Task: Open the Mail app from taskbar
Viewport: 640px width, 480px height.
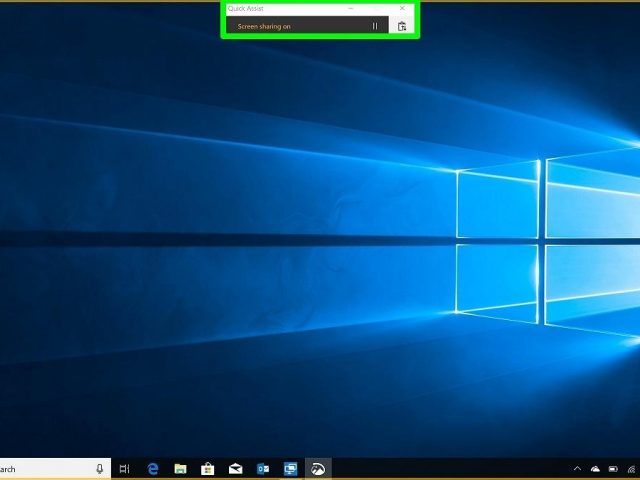Action: coord(235,469)
